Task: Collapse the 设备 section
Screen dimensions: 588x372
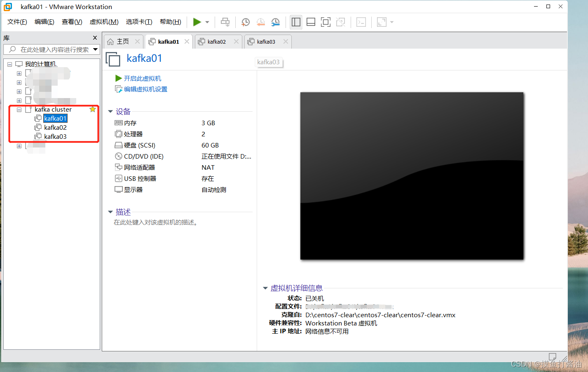Action: tap(110, 112)
